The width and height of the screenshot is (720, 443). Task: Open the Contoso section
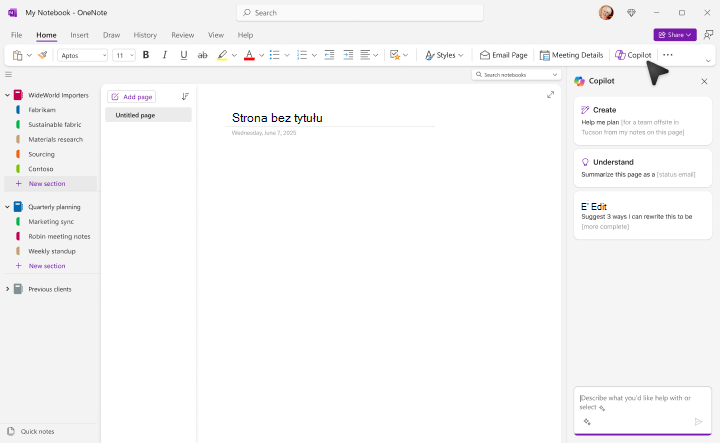point(40,169)
